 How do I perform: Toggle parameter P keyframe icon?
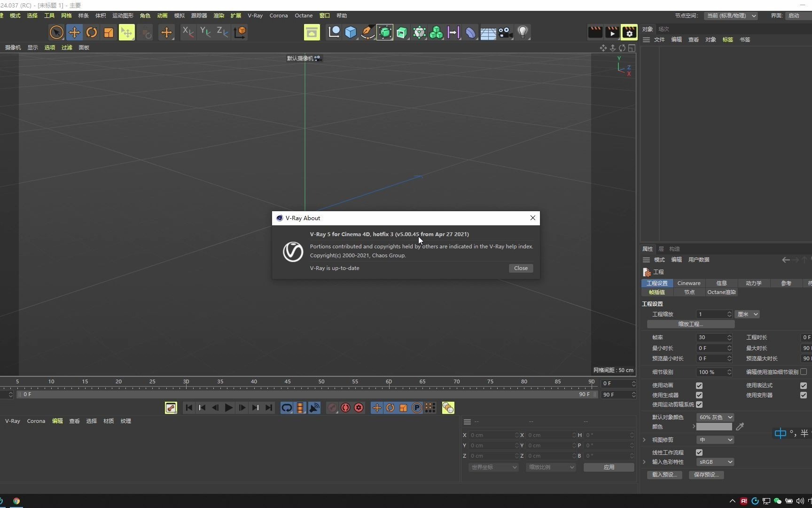tap(417, 408)
